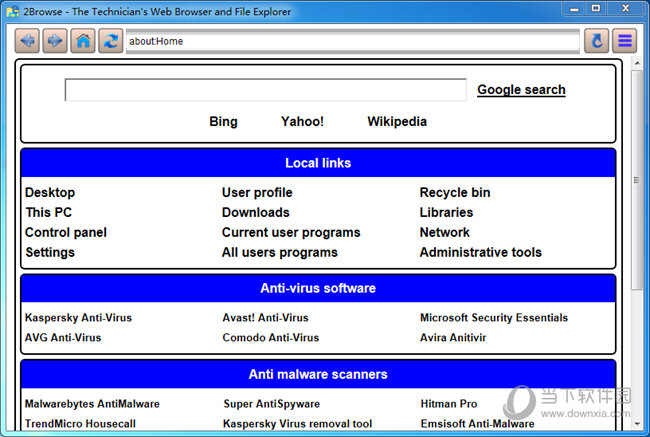
Task: Open Libraries link
Action: point(446,212)
